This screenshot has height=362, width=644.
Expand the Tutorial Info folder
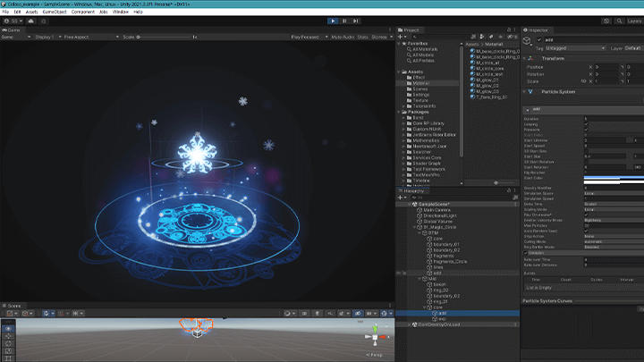403,106
